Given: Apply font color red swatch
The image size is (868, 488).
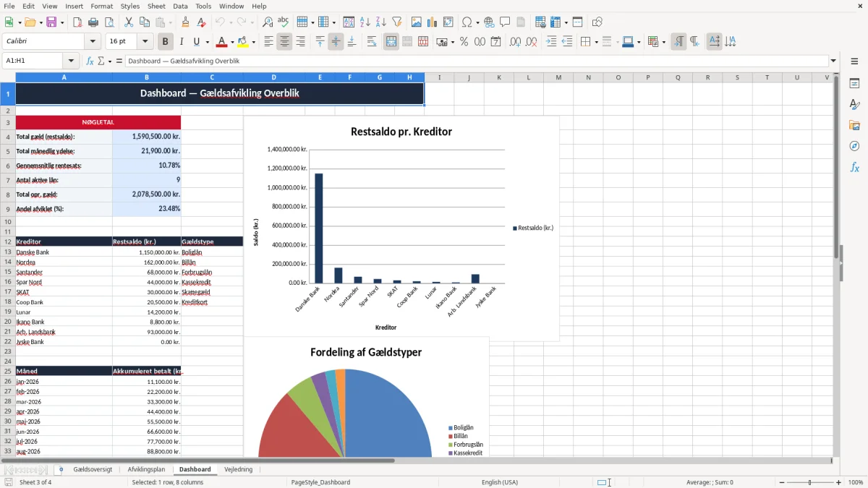Looking at the screenshot, I should click(221, 42).
